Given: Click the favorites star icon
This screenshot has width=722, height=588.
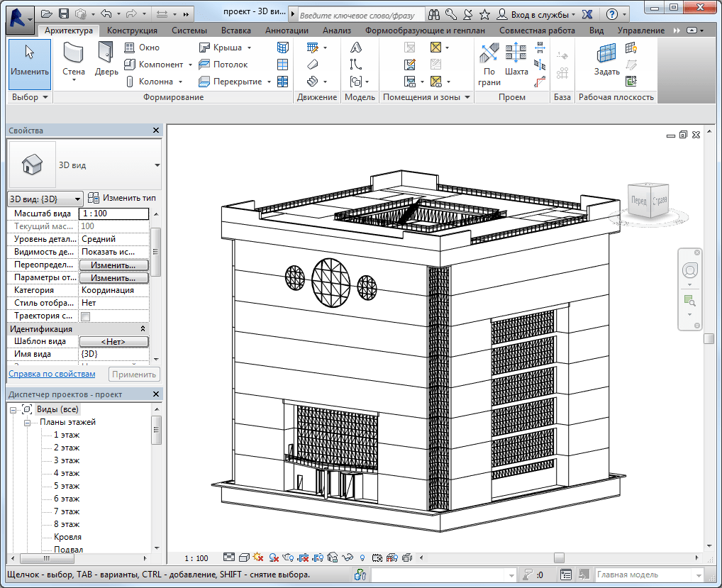Looking at the screenshot, I should click(484, 15).
